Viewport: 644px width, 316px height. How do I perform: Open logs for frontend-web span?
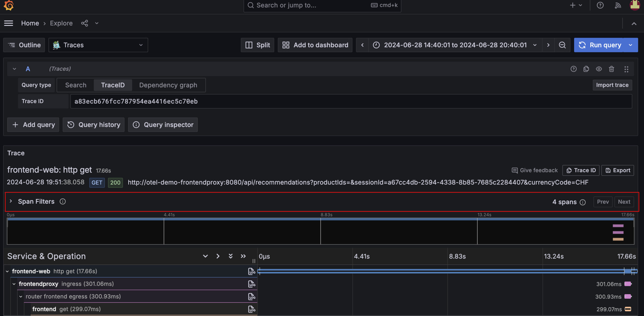(252, 271)
